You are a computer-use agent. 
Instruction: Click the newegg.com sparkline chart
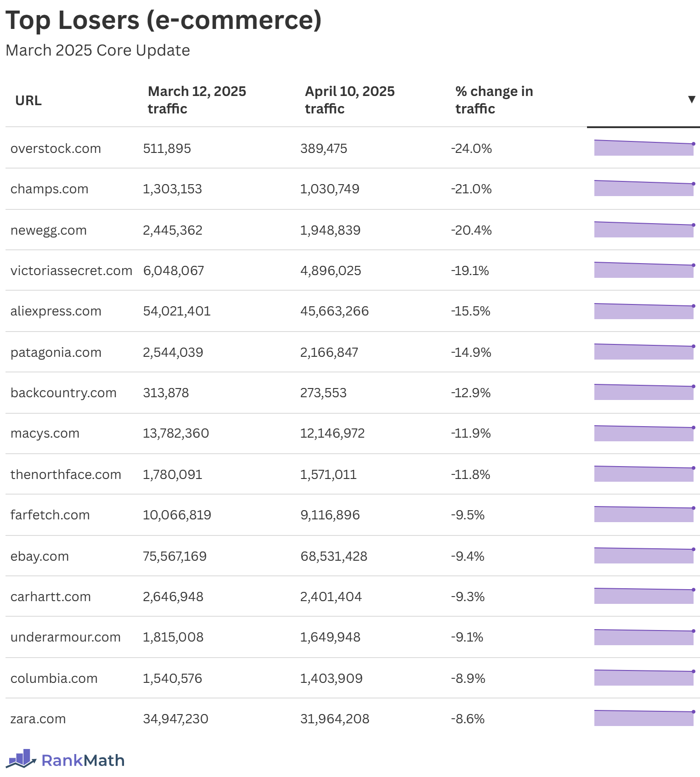[x=644, y=229]
